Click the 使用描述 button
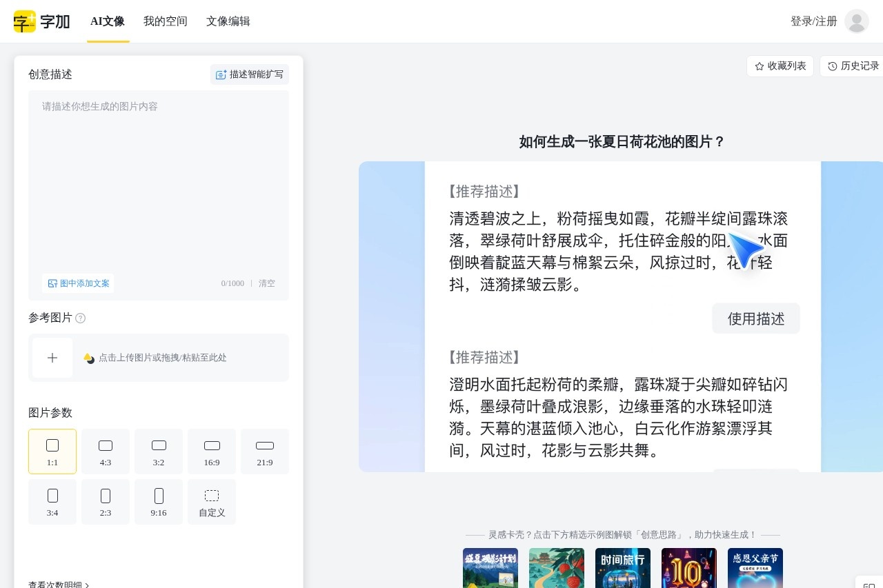 [756, 318]
